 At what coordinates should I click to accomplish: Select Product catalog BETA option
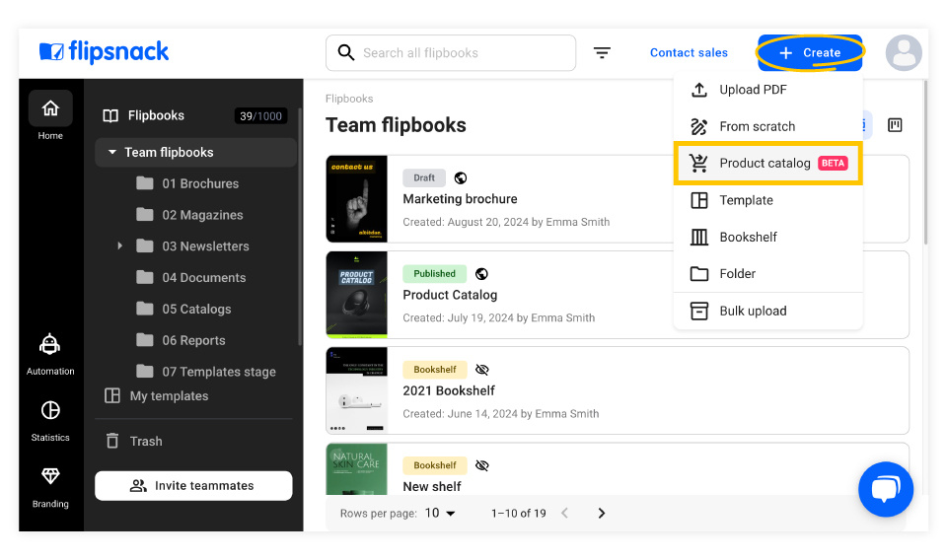coord(767,164)
